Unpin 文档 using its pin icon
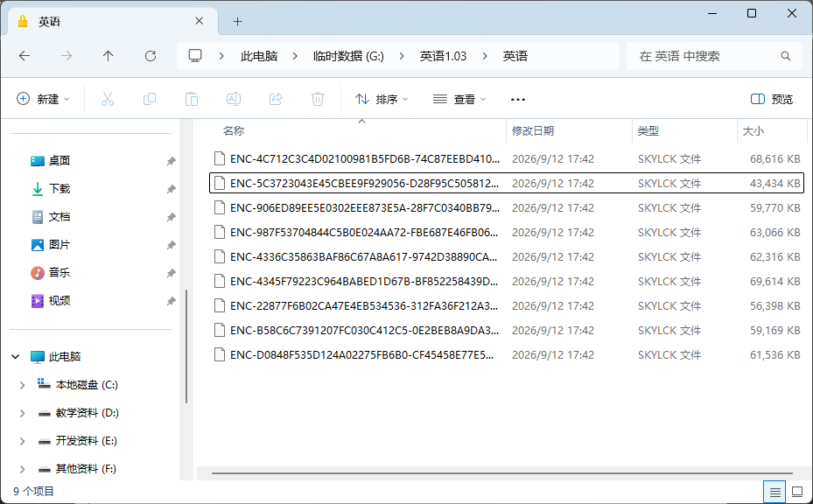Screen dimensions: 813x504 (x=171, y=217)
